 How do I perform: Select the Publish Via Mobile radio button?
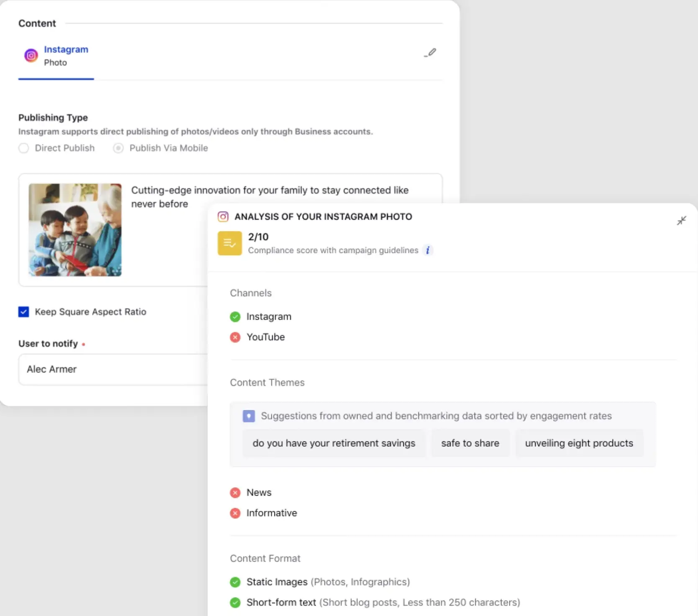[118, 148]
